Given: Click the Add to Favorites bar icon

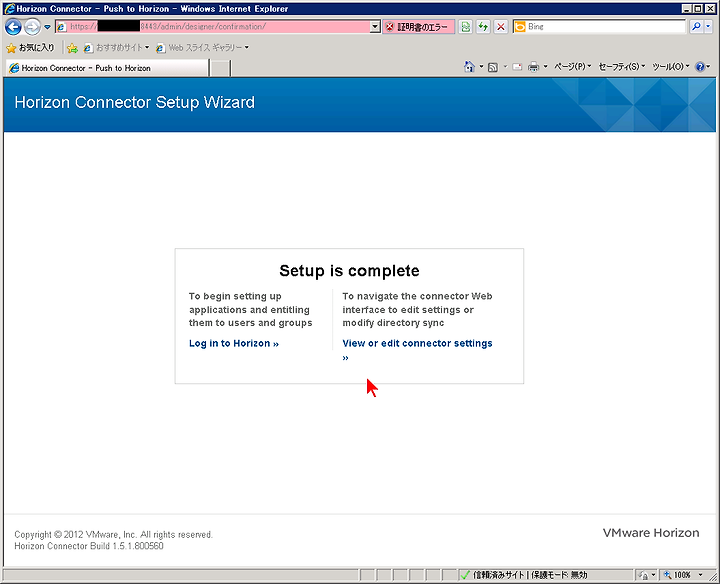Looking at the screenshot, I should tap(72, 47).
